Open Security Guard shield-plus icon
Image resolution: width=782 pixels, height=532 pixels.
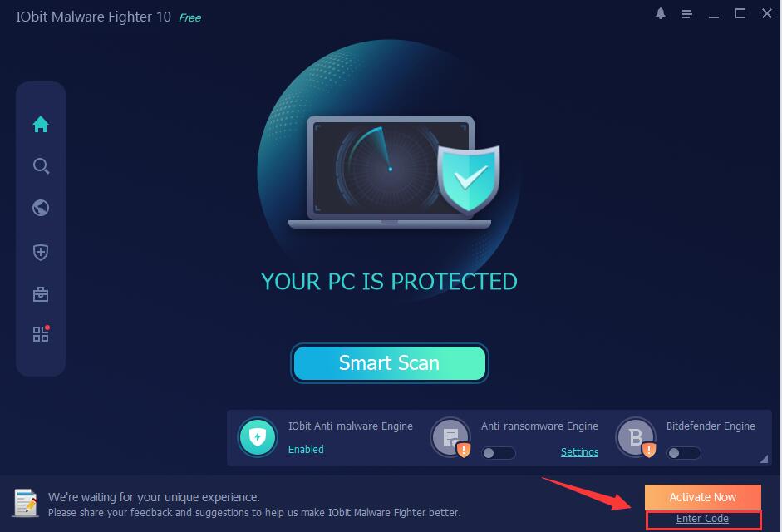tap(41, 252)
